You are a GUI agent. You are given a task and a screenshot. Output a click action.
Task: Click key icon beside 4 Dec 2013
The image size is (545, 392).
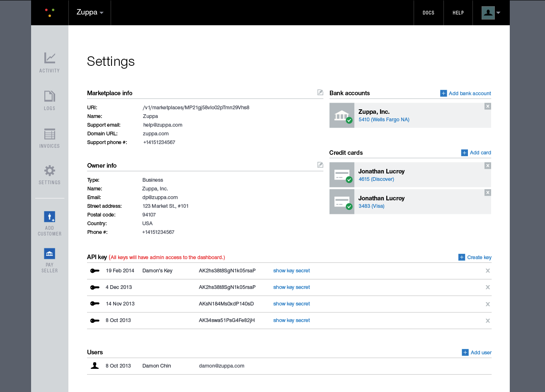[95, 287]
